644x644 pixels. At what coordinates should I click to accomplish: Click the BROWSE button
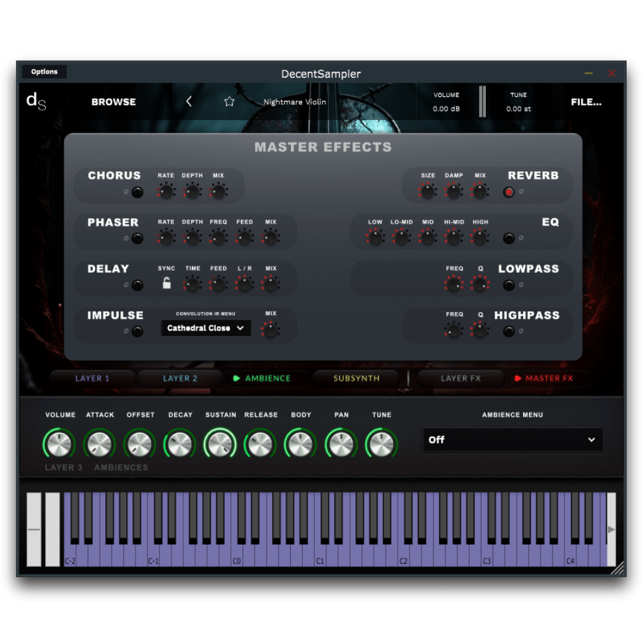114,102
